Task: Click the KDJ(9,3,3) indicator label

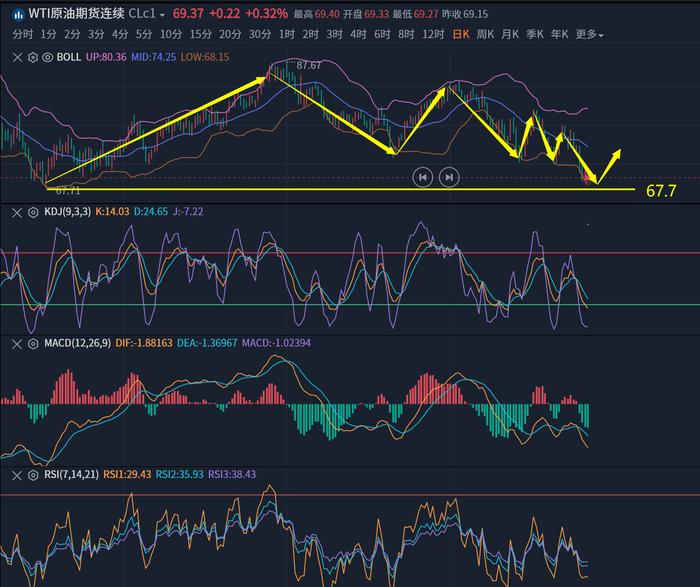Action: [67, 212]
